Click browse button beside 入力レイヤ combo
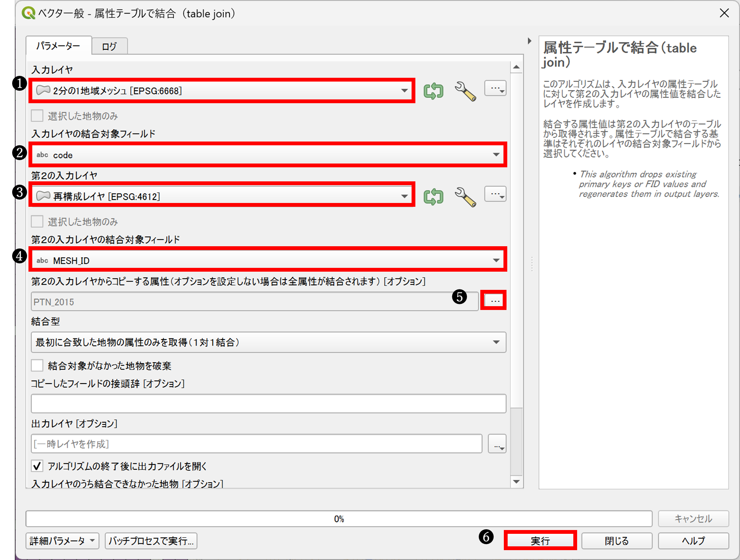The width and height of the screenshot is (740, 560). pyautogui.click(x=495, y=88)
